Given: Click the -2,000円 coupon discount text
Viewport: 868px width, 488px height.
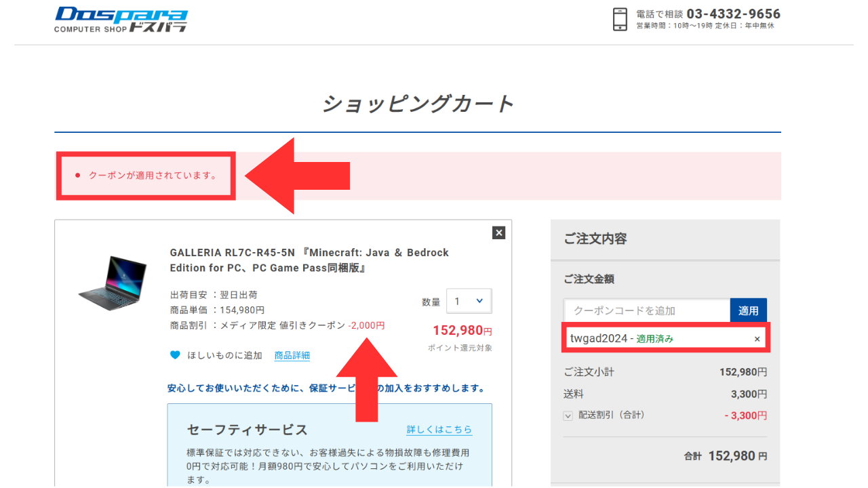Looking at the screenshot, I should pos(366,325).
